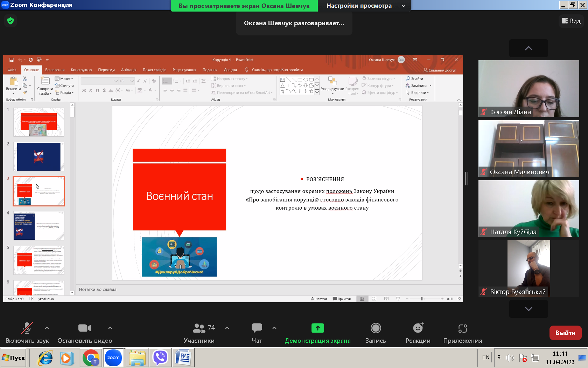Open the Файл tab in PowerPoint
The image size is (588, 368).
(12, 70)
